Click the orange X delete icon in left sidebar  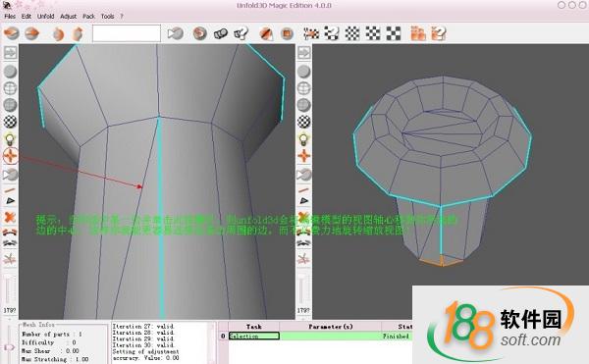[10, 217]
